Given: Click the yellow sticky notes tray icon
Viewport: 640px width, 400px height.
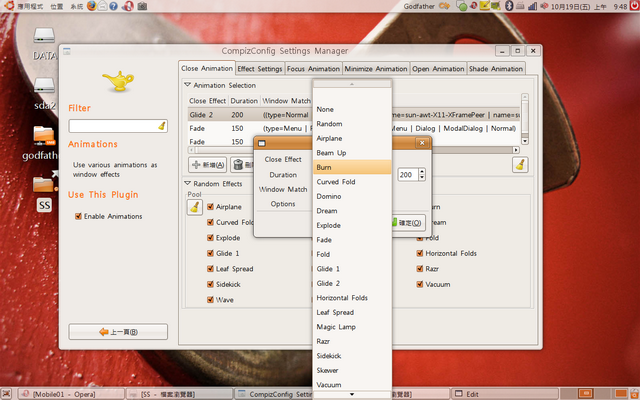Looking at the screenshot, I should coord(484,6).
